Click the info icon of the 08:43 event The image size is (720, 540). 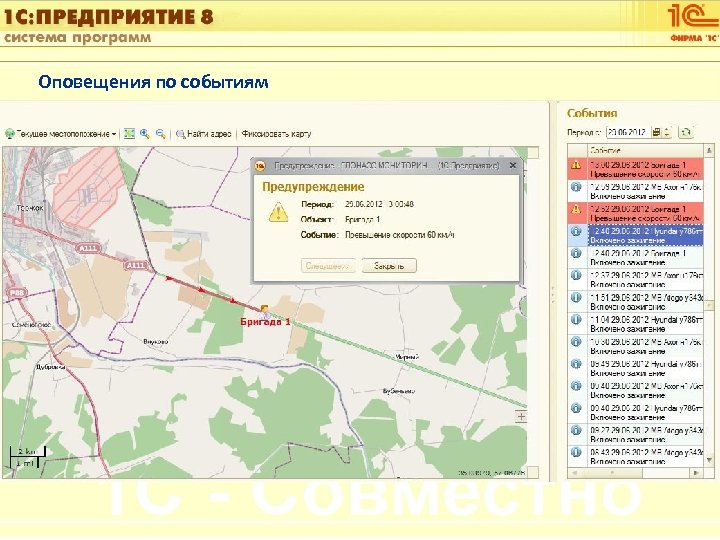(x=576, y=452)
